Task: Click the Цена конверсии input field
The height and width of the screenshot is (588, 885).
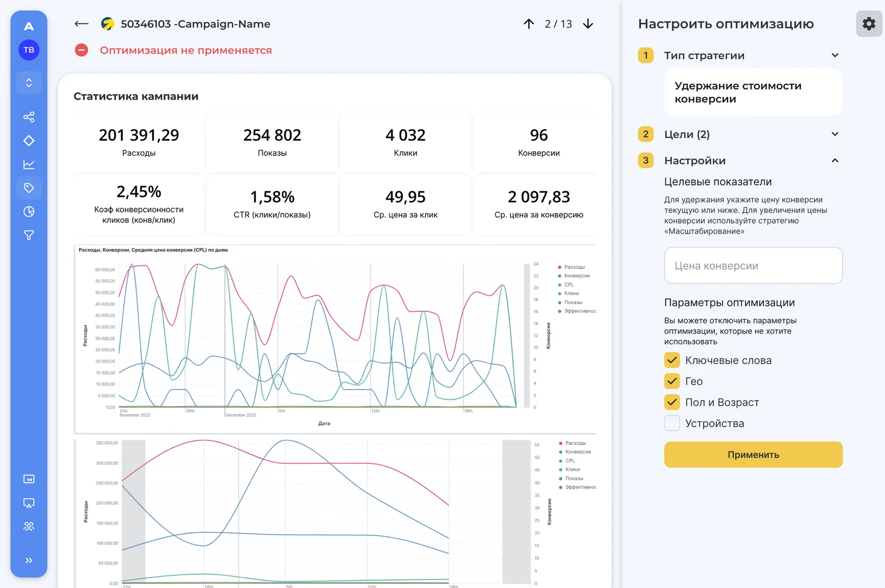Action: click(x=753, y=266)
